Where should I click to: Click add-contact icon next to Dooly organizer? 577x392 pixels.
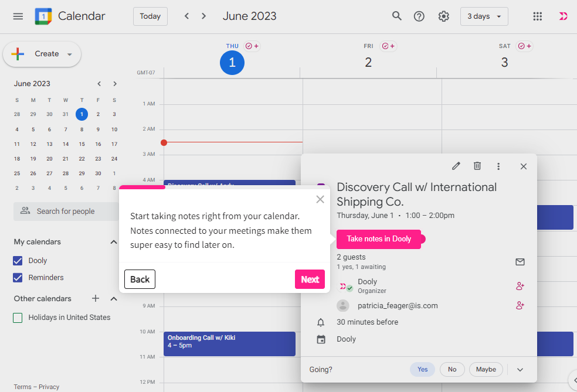pos(520,286)
